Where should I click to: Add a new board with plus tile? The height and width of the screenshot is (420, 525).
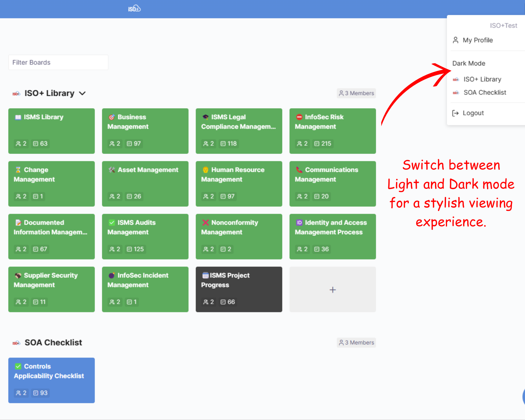click(x=333, y=290)
